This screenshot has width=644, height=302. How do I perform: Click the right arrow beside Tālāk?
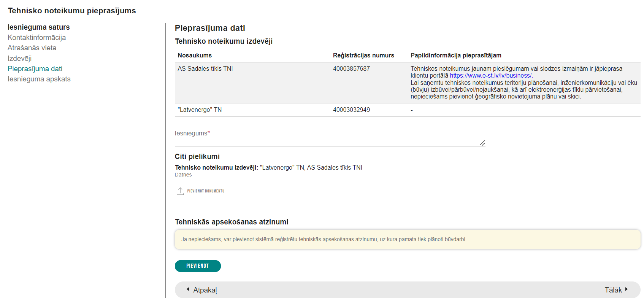[x=627, y=289]
